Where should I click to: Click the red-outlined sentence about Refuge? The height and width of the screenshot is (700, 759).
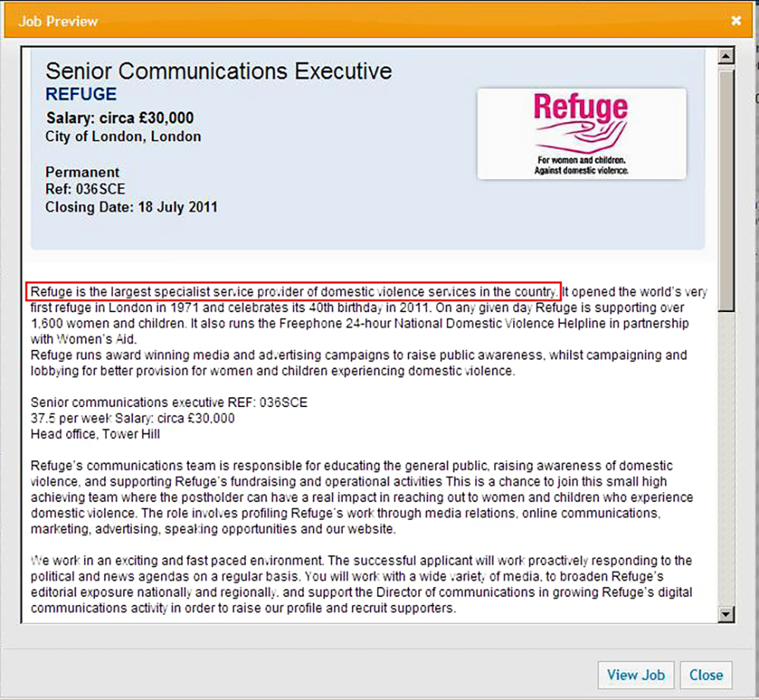tap(294, 291)
